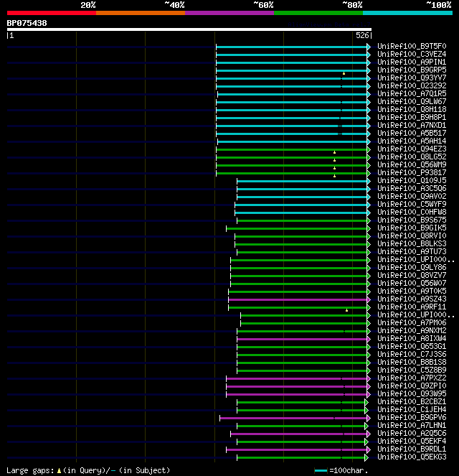Viewport: 459px width, 476px height.
Task: Click UniRef100_A7PM06 label
Action: [x=412, y=322]
